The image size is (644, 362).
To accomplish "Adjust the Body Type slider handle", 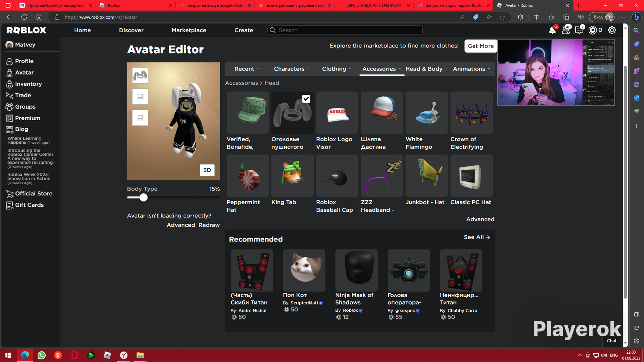I will tap(144, 197).
